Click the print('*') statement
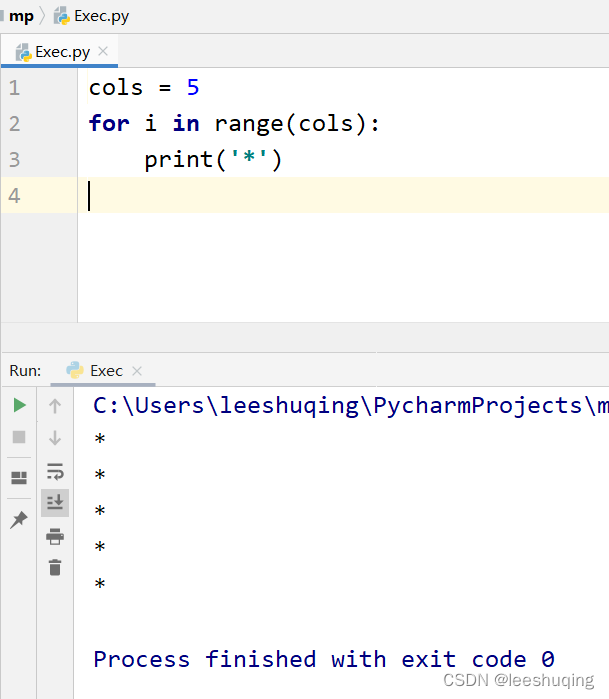Viewport: 609px width, 699px height. click(213, 160)
